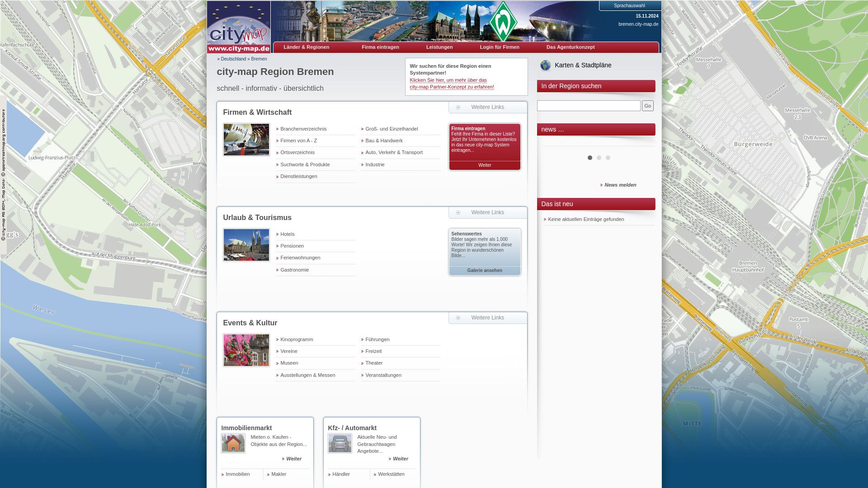Select the third news carousel dot
The image size is (868, 488).
click(608, 158)
